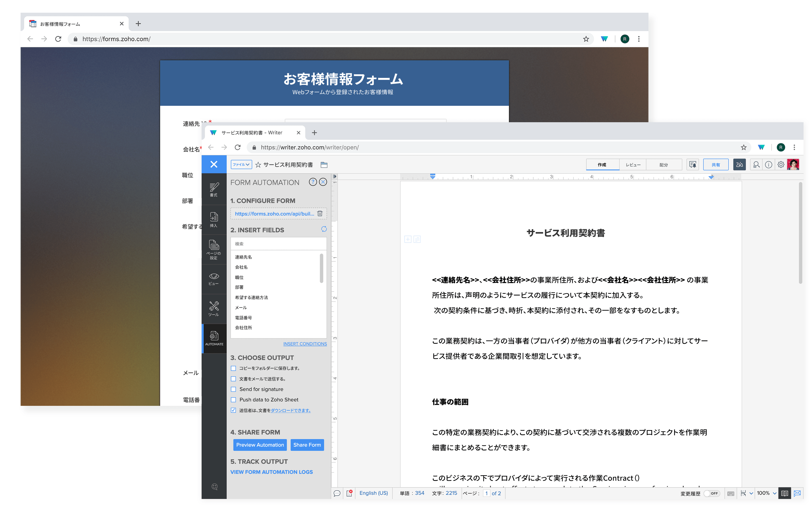Viewport: 812px width, 508px height.
Task: Open document folder icon next to title
Action: (324, 165)
